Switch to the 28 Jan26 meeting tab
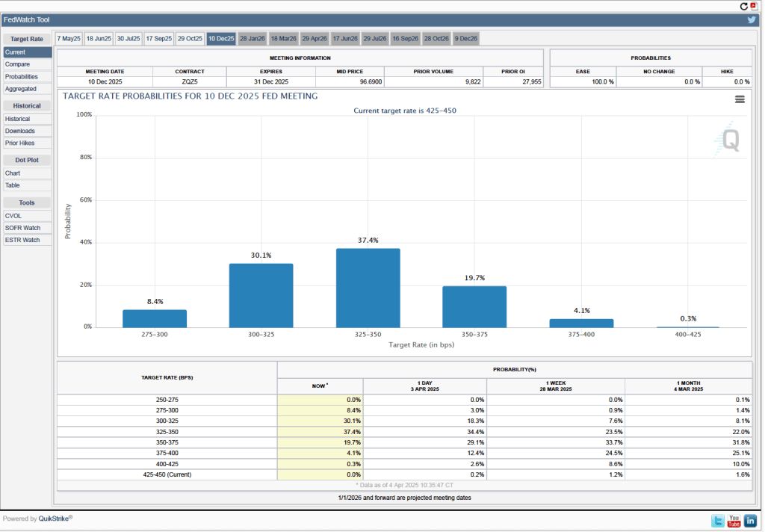 tap(253, 38)
